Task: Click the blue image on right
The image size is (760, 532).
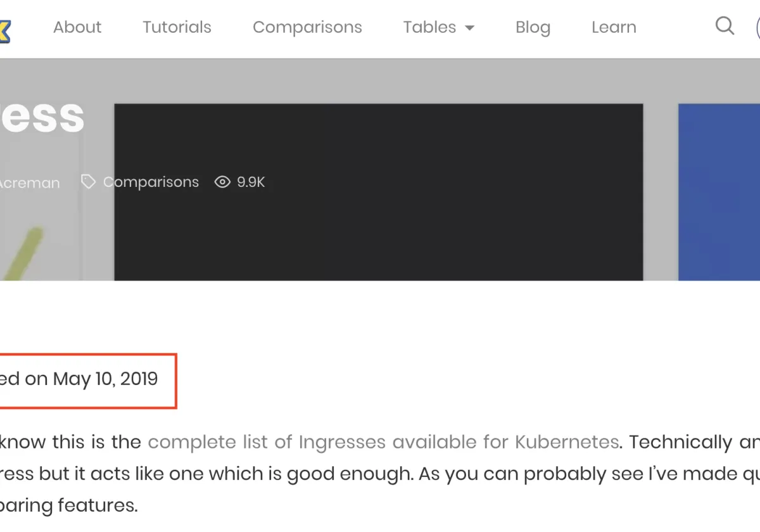Action: (x=719, y=192)
